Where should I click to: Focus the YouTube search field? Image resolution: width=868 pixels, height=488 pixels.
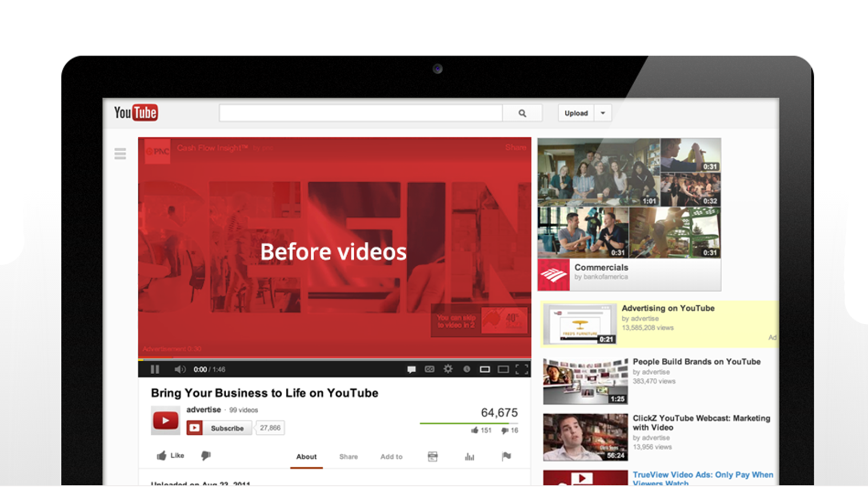(361, 113)
